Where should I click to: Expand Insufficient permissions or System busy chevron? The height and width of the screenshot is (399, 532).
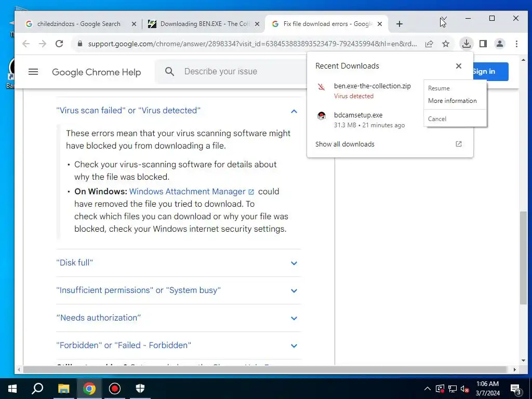[294, 291]
